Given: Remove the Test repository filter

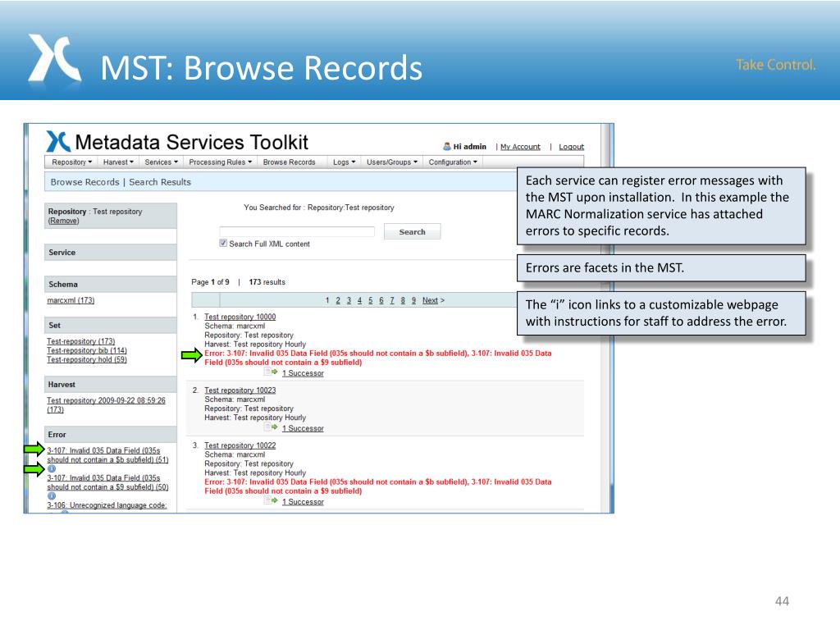Looking at the screenshot, I should [x=63, y=221].
